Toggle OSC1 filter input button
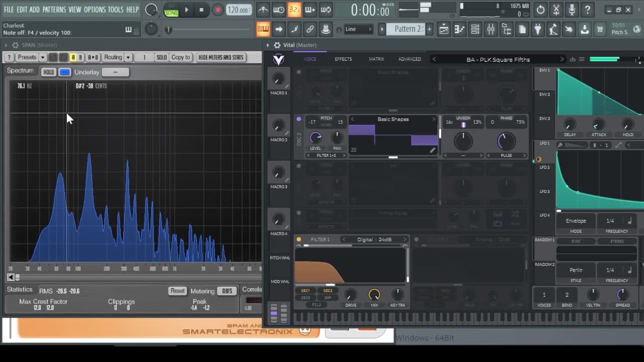This screenshot has height=362, width=644. tap(305, 291)
